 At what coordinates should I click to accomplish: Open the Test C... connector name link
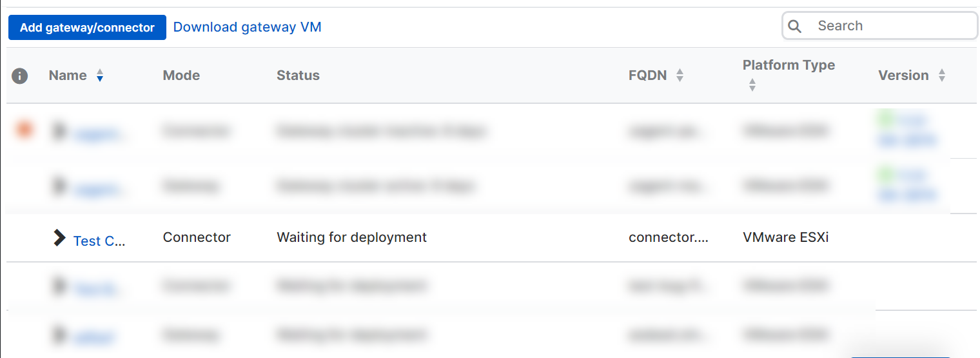click(99, 241)
